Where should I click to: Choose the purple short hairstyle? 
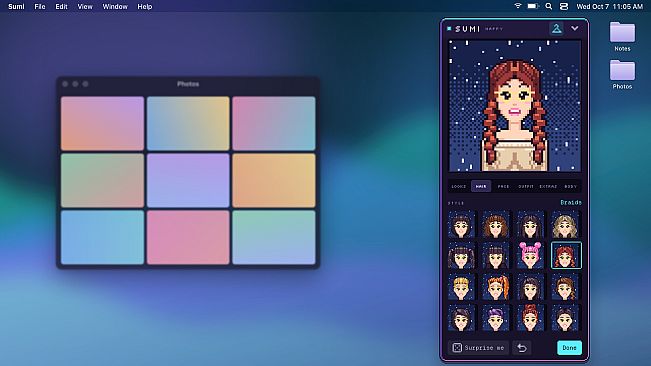[495, 318]
